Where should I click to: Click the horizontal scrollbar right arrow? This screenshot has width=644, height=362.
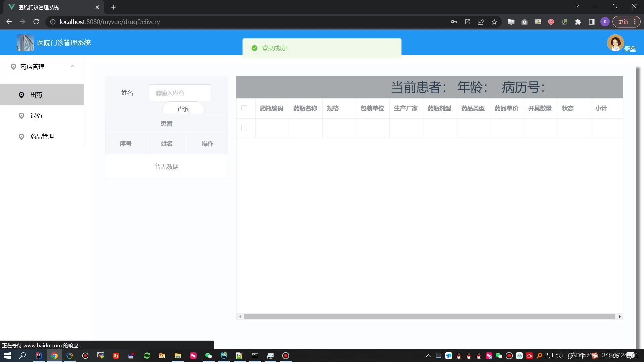[x=619, y=316]
